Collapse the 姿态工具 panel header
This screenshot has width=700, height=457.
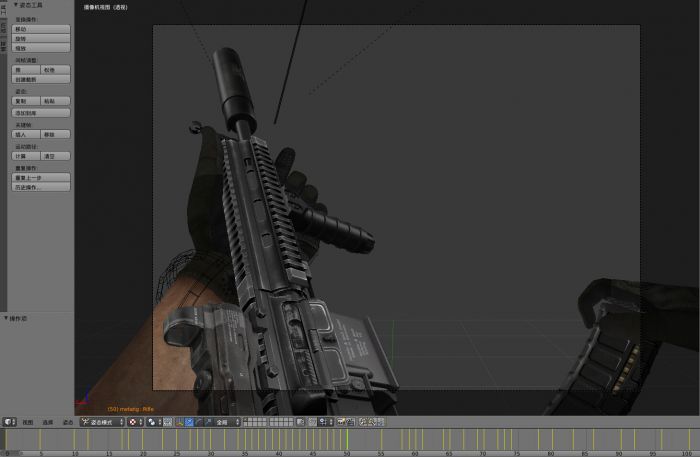pos(28,5)
